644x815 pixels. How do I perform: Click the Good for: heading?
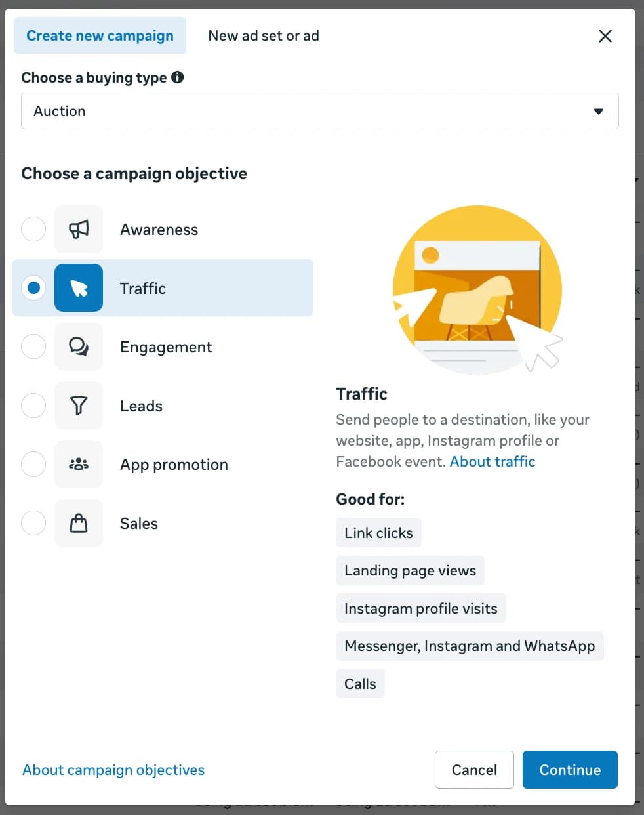pos(371,499)
